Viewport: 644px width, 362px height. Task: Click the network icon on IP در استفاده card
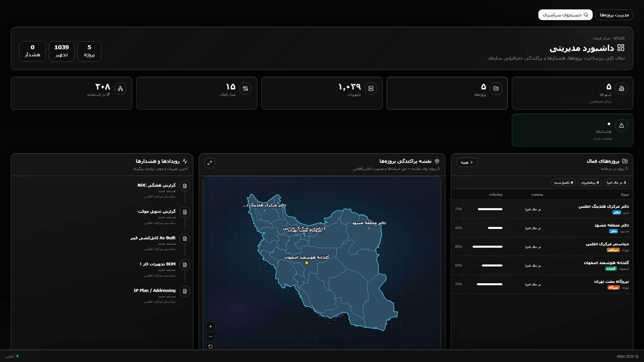pos(120,88)
